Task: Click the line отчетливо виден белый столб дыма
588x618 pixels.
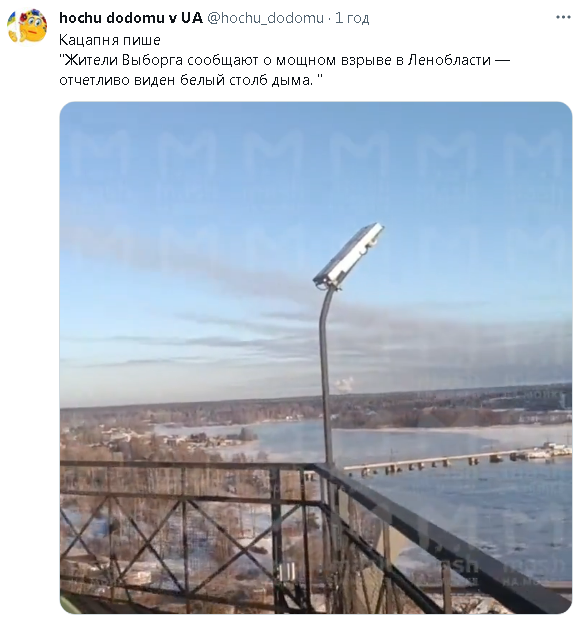Action: (191, 80)
